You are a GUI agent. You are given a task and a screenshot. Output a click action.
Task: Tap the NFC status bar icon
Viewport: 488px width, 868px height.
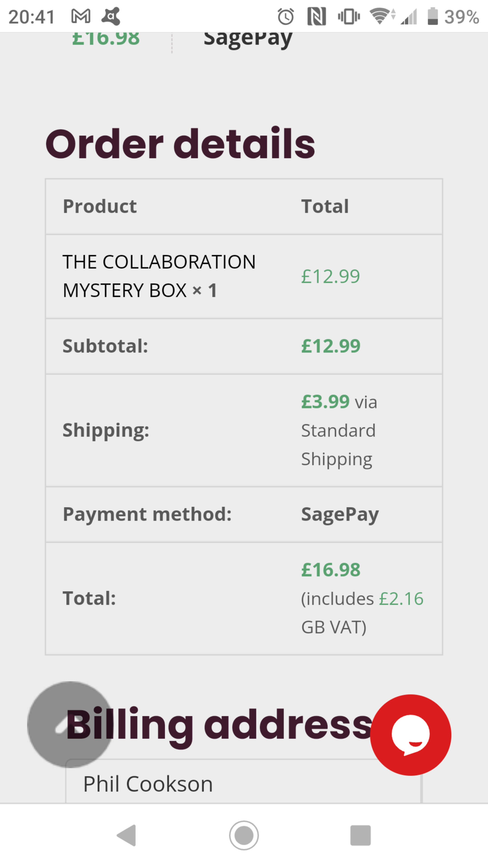click(317, 17)
